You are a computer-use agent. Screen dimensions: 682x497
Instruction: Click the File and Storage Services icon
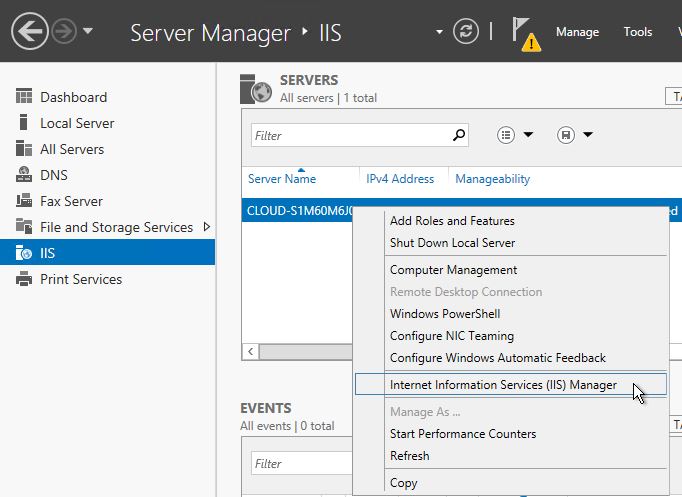click(x=24, y=226)
